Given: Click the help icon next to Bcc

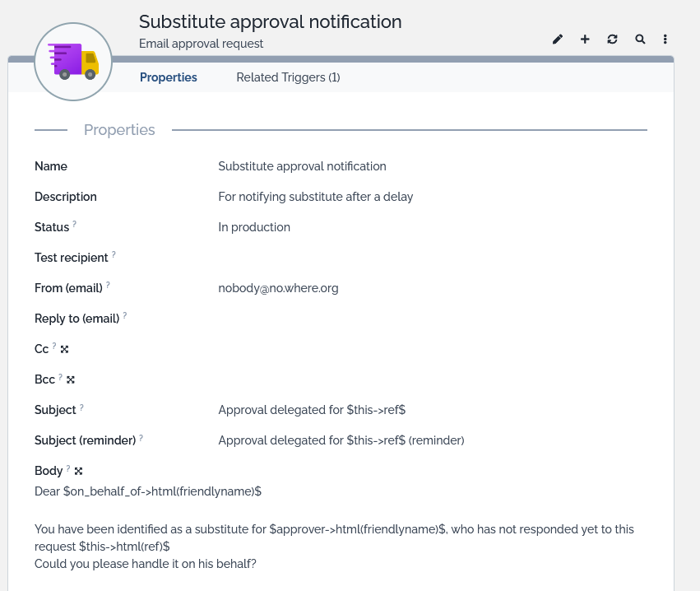Looking at the screenshot, I should (60, 376).
